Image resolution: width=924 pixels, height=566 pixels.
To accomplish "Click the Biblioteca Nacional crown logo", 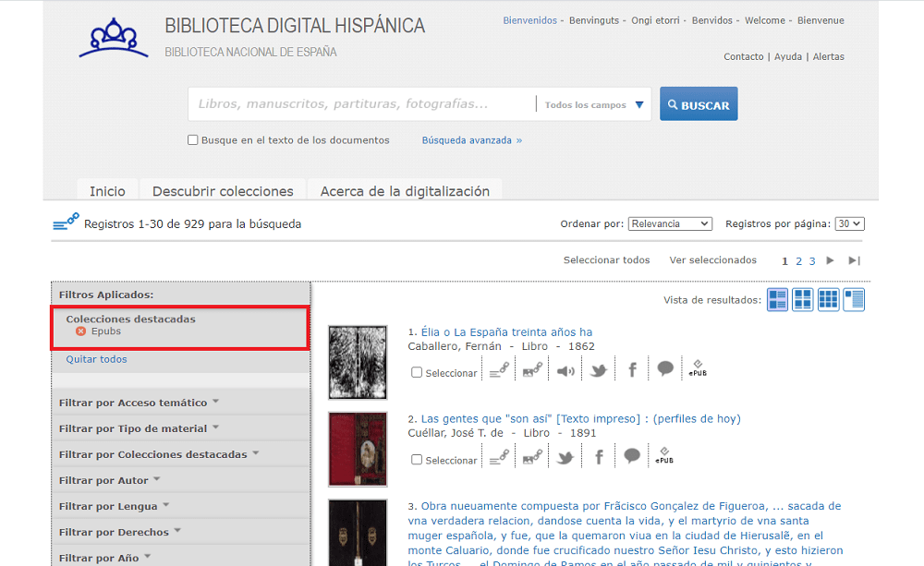I will [x=114, y=38].
